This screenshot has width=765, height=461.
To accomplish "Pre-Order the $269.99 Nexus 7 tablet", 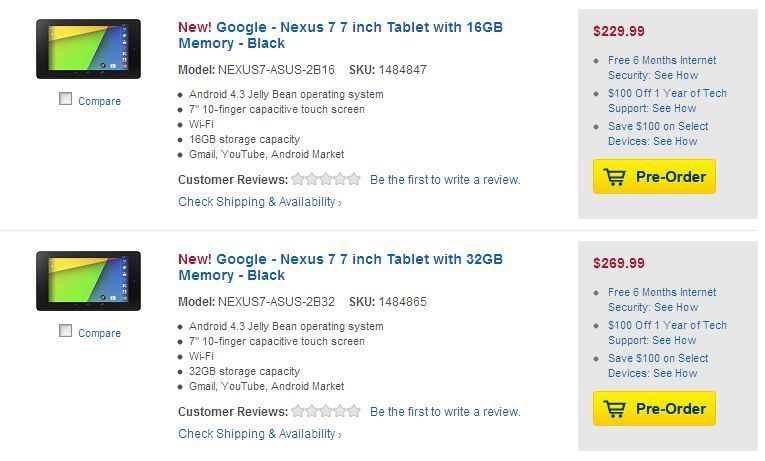I will click(654, 409).
